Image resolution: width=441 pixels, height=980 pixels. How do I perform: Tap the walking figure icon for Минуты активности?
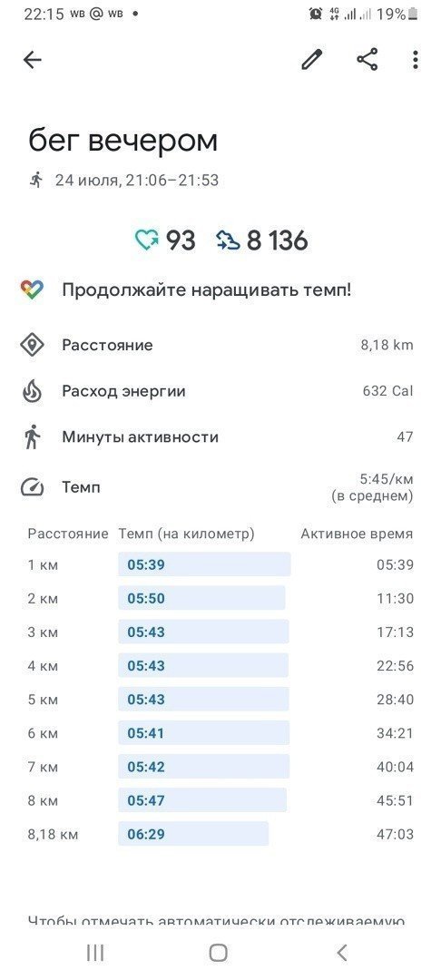tap(32, 436)
